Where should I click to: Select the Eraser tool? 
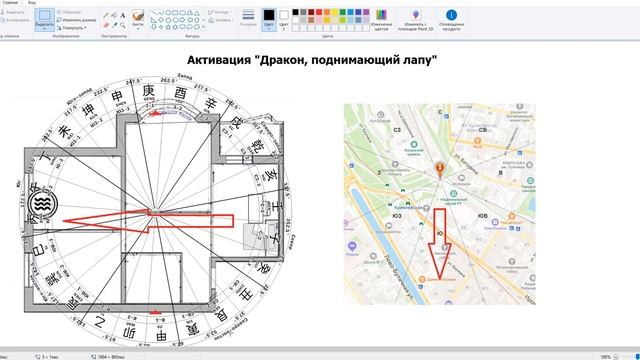[106, 25]
